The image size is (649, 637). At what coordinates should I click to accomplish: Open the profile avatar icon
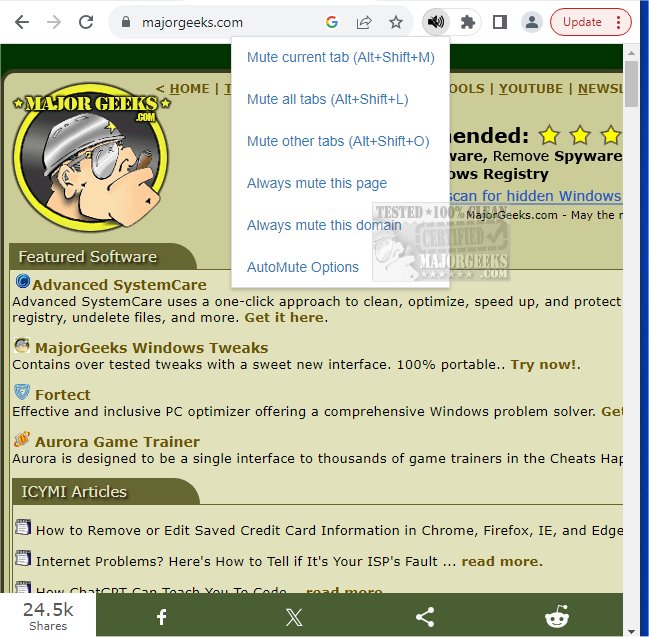click(532, 22)
